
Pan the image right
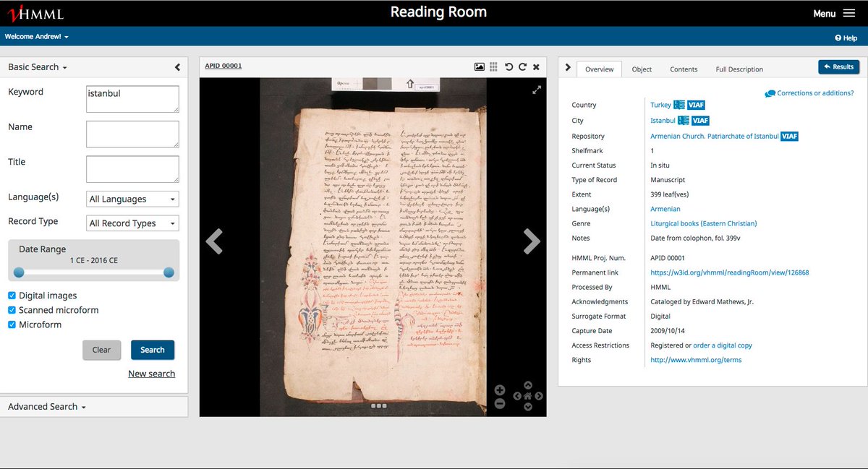pyautogui.click(x=539, y=396)
